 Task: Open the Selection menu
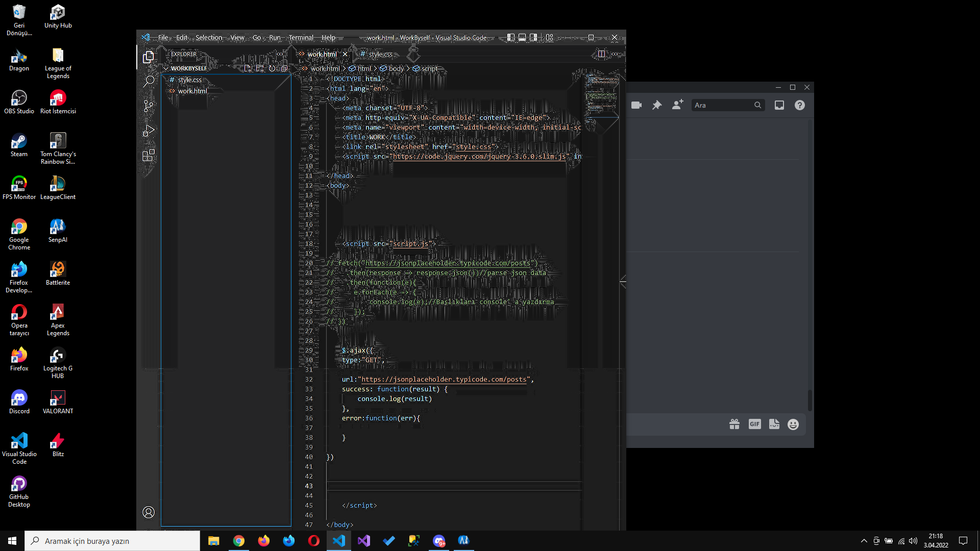tap(209, 37)
